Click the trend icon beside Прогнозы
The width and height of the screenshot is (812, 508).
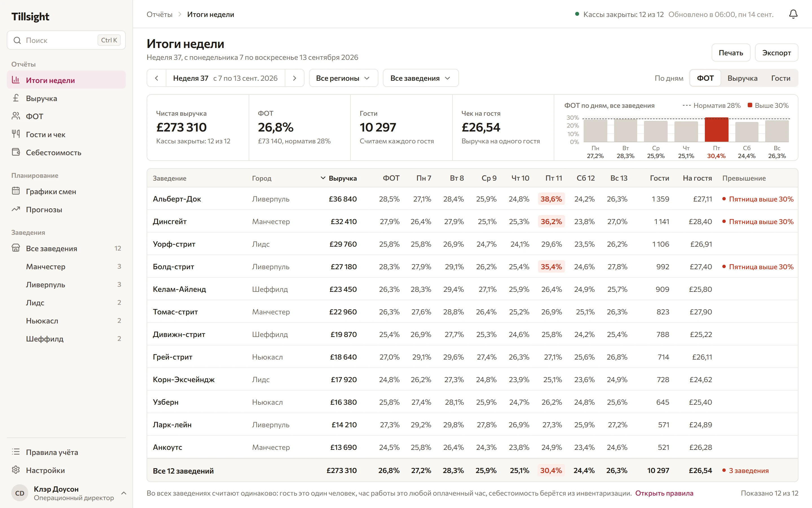pyautogui.click(x=16, y=209)
